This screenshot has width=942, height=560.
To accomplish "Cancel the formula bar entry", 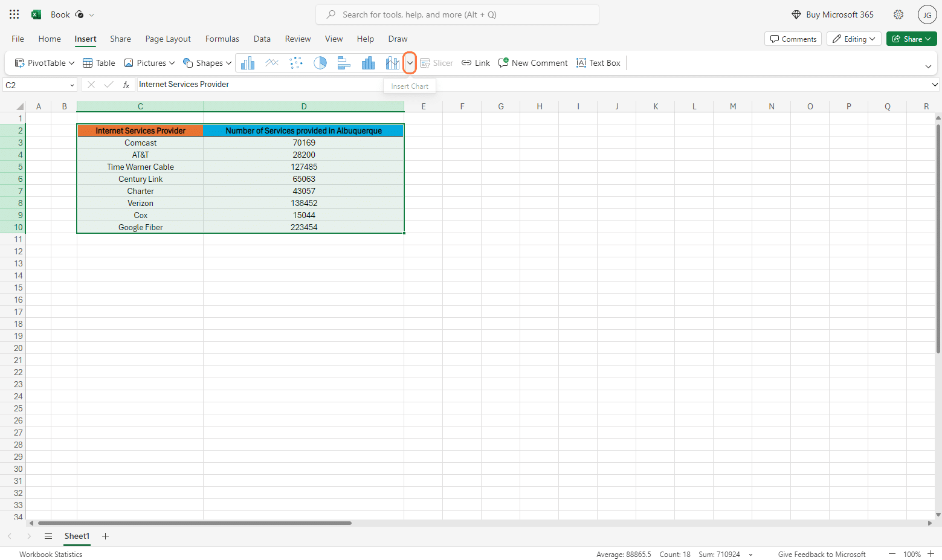I will pos(91,85).
